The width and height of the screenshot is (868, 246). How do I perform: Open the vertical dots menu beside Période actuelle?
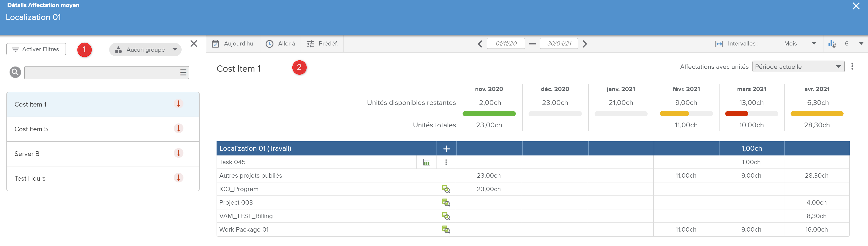pos(852,67)
